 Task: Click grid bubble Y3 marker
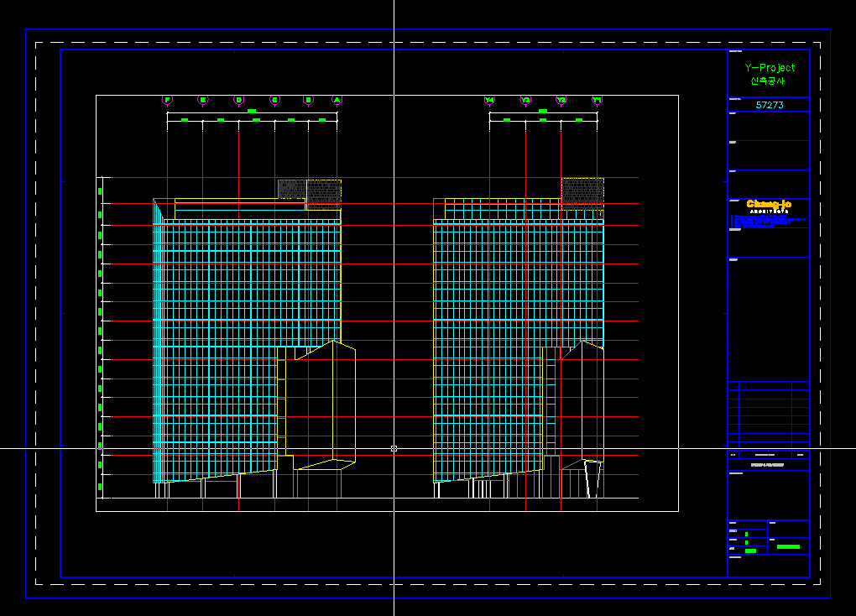click(525, 100)
